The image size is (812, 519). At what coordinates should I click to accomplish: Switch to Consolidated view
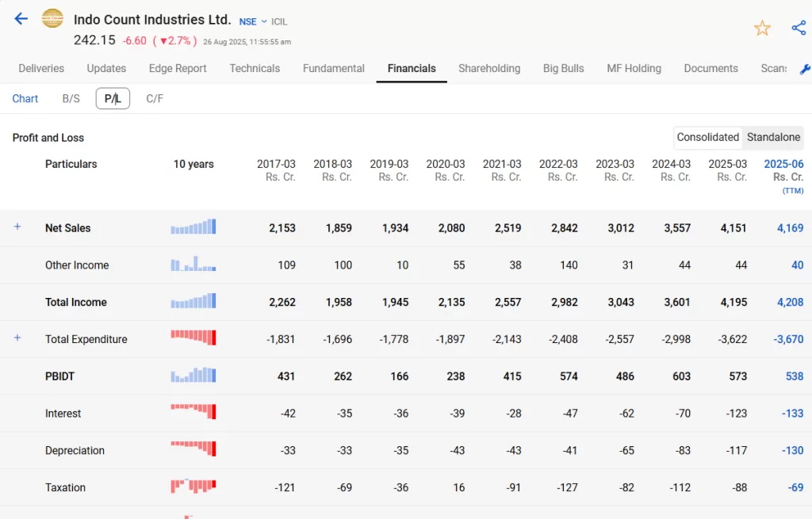pyautogui.click(x=708, y=137)
